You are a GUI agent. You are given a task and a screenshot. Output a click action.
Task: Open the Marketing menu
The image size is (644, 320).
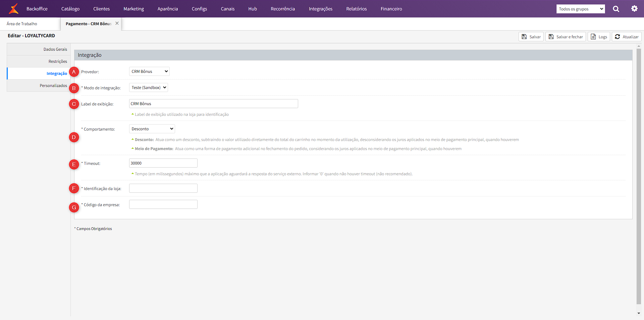tap(133, 9)
